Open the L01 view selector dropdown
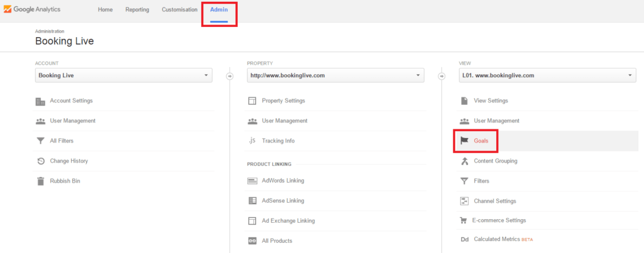The image size is (644, 253). point(548,75)
